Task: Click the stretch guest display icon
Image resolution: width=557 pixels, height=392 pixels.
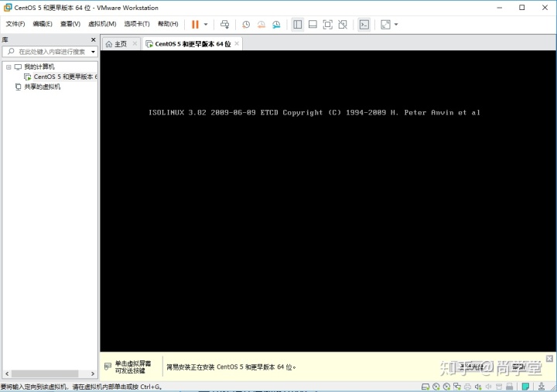Action: 385,25
